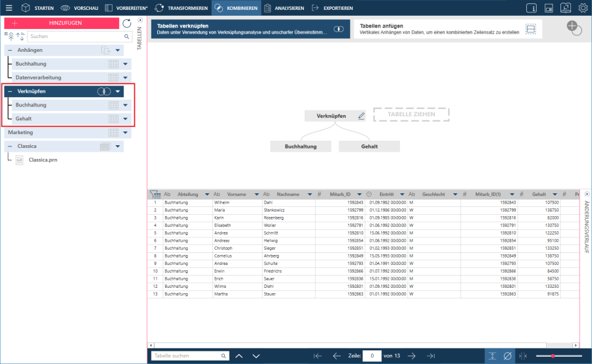Viewport: 592px width, 364px height.
Task: Switch to the Vorschau tab
Action: point(80,8)
